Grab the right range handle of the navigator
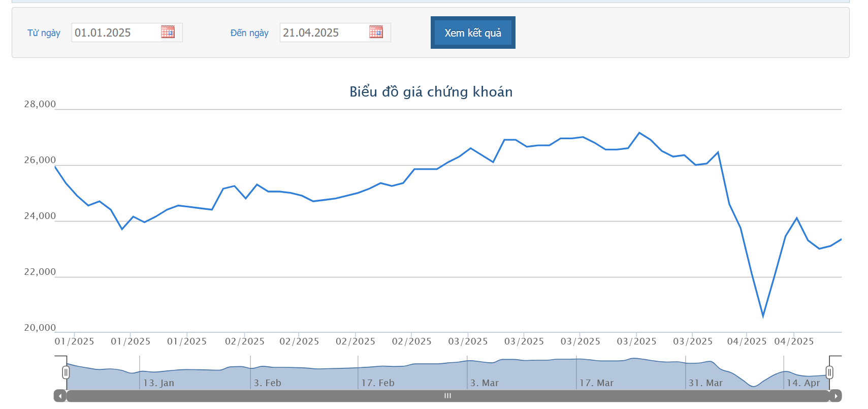This screenshot has height=409, width=868. tap(829, 372)
